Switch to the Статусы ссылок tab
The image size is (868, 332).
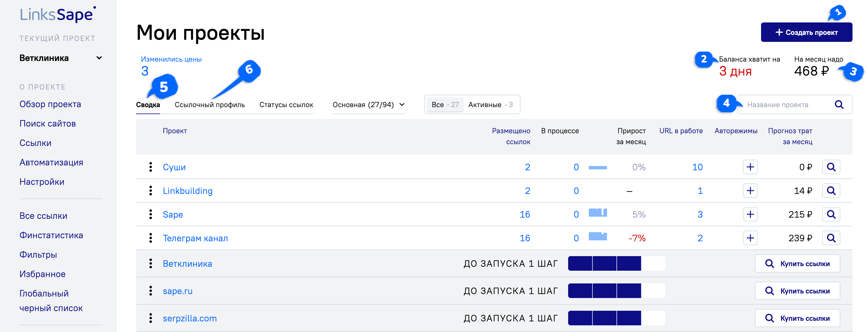point(286,105)
